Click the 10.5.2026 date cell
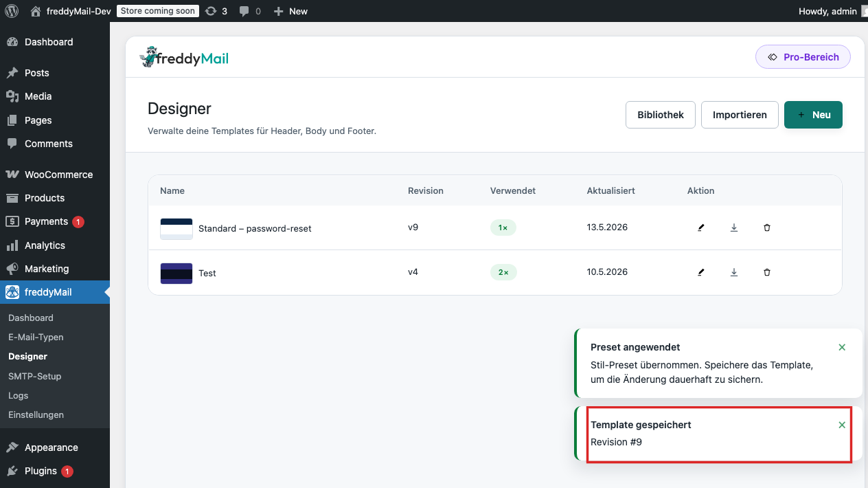Viewport: 868px width, 488px height. 607,271
